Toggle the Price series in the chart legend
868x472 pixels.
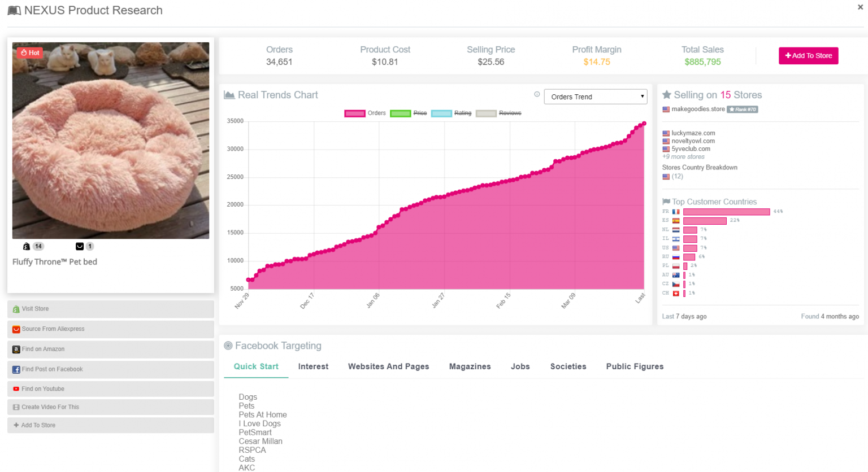click(409, 113)
